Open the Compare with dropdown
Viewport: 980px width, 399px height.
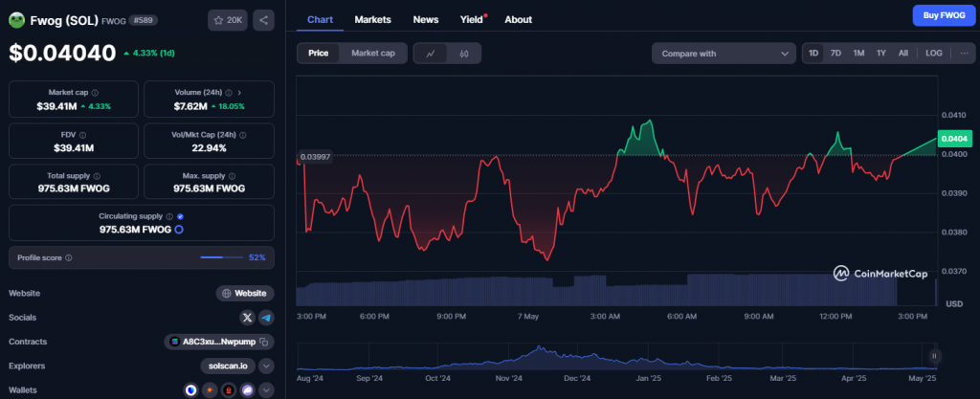724,53
